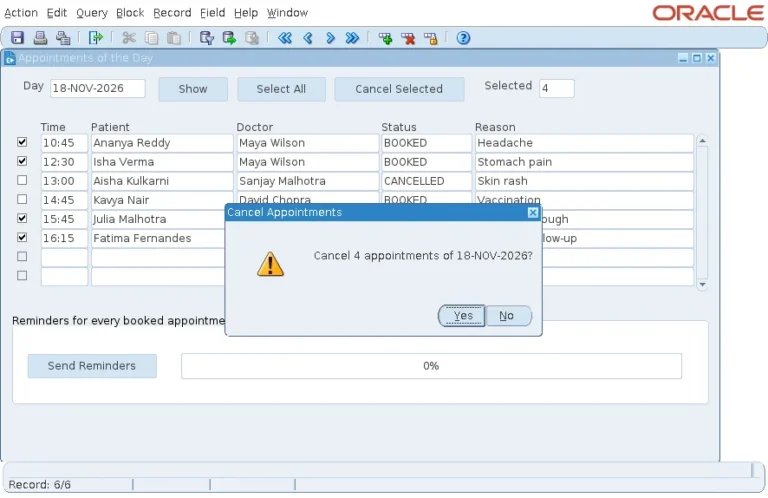Check the 13:00 Aisha Kulkarni checkbox

(x=22, y=180)
